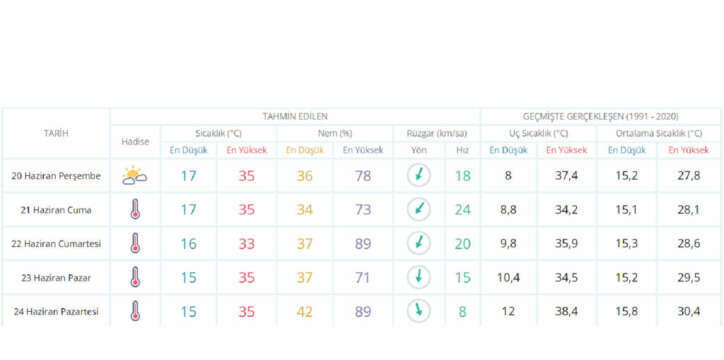Click the thermometer icon for 24 Haziran Pazartesi
The height and width of the screenshot is (360, 724).
[x=135, y=312]
